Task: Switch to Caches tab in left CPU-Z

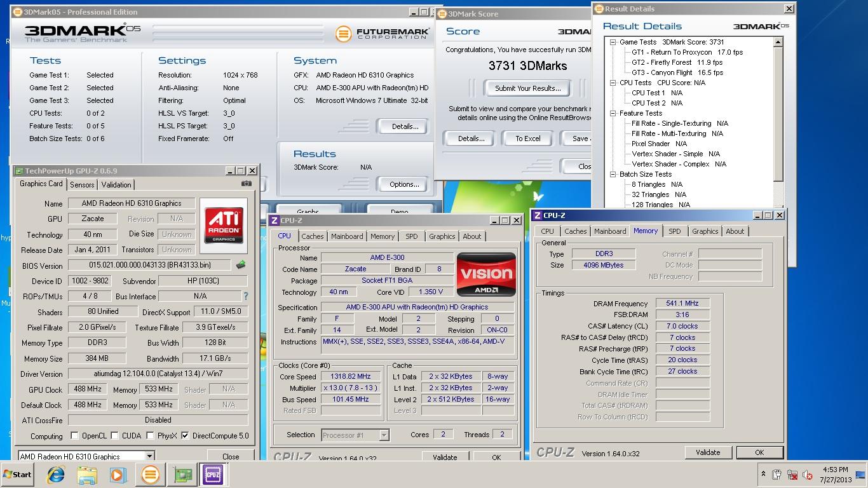Action: [x=312, y=236]
